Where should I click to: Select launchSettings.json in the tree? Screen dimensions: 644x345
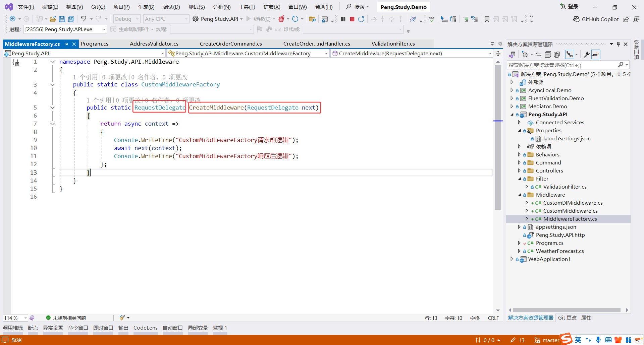[567, 139]
